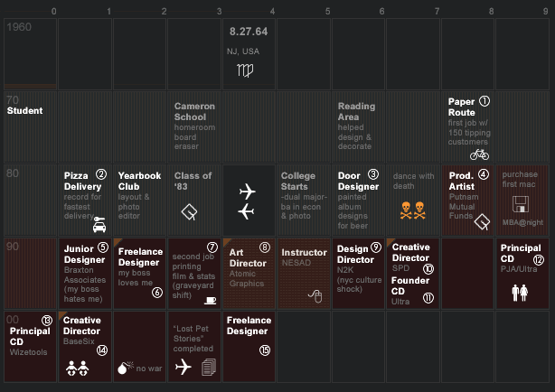The image size is (555, 392).
Task: Select the Door Designer cell
Action: (358, 201)
